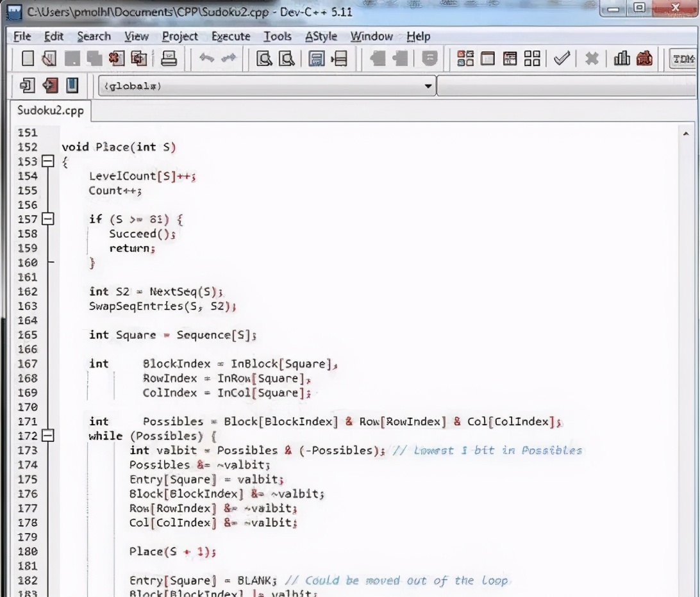Select the Sudoku2.cpp editor tab
The width and height of the screenshot is (700, 597).
50,110
